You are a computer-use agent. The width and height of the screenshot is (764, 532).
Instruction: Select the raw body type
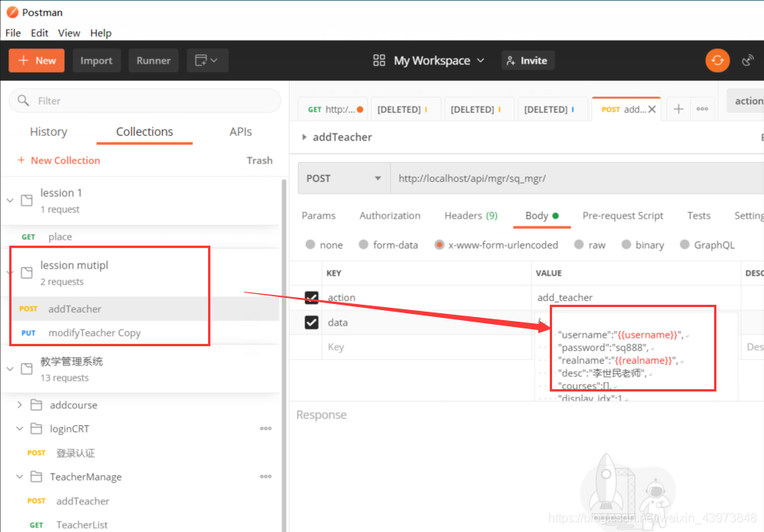(578, 245)
